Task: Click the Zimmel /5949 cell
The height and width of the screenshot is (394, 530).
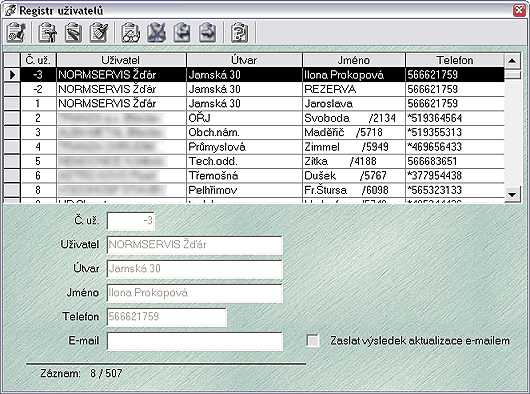Action: point(354,147)
